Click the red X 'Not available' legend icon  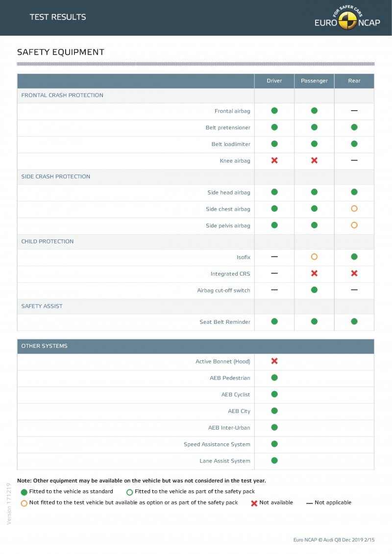[254, 503]
